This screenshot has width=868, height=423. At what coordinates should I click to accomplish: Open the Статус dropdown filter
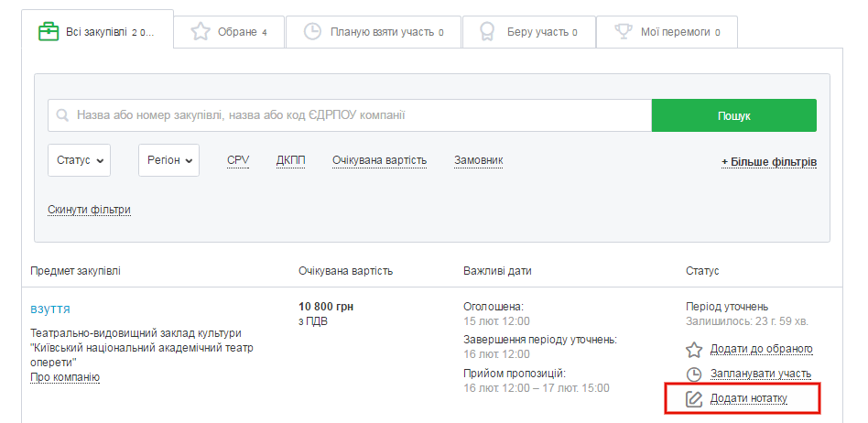(79, 160)
